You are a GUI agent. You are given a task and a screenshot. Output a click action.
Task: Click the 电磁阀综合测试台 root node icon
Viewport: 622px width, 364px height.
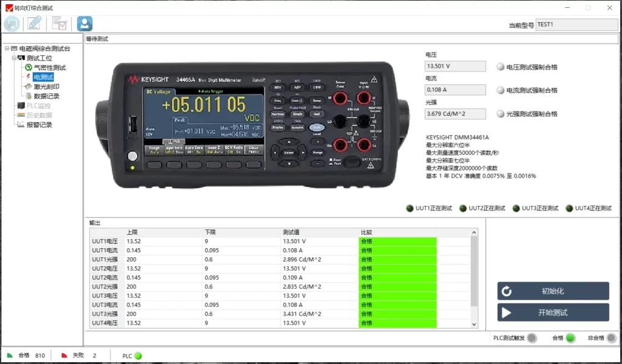tap(15, 49)
